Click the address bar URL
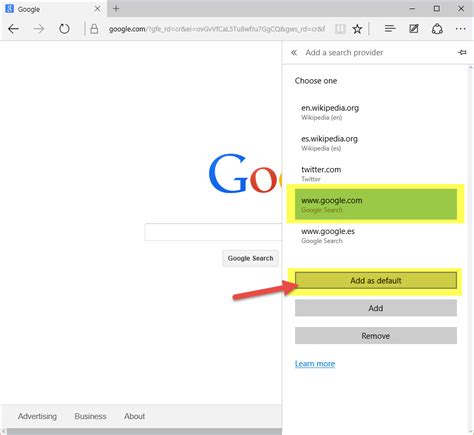This screenshot has height=435, width=474. (217, 29)
